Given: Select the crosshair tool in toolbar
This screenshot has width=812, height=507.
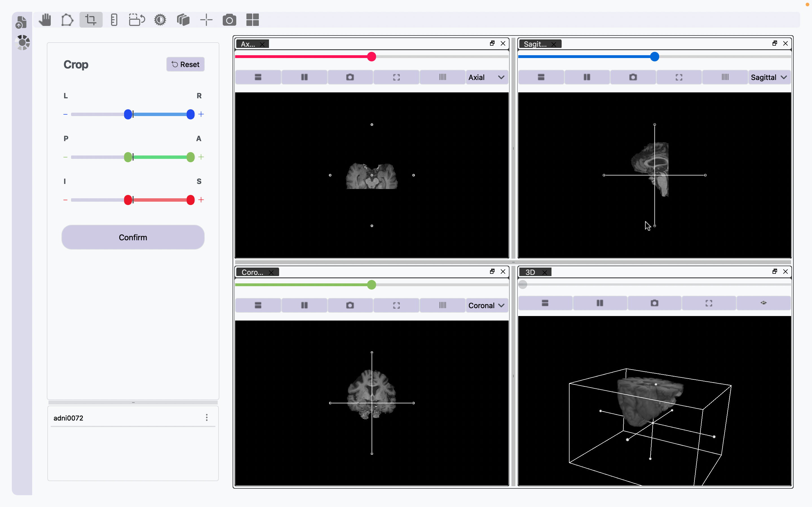Looking at the screenshot, I should coord(206,20).
